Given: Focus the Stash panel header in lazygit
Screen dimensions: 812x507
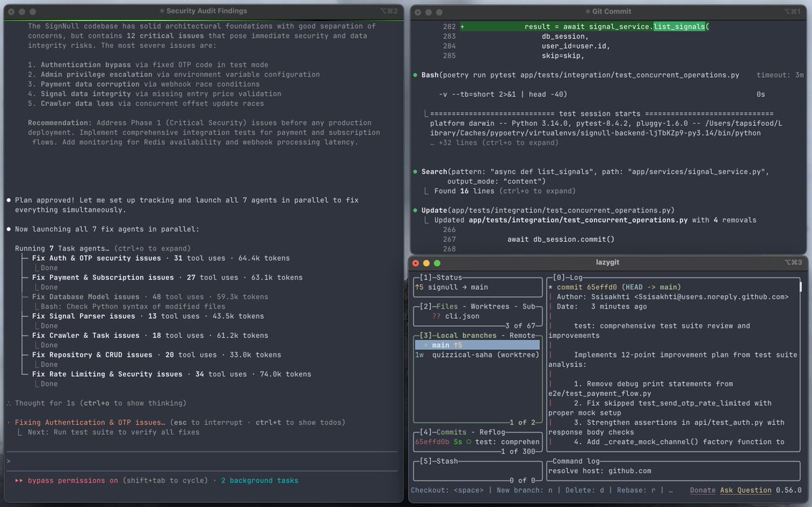Looking at the screenshot, I should [446, 461].
